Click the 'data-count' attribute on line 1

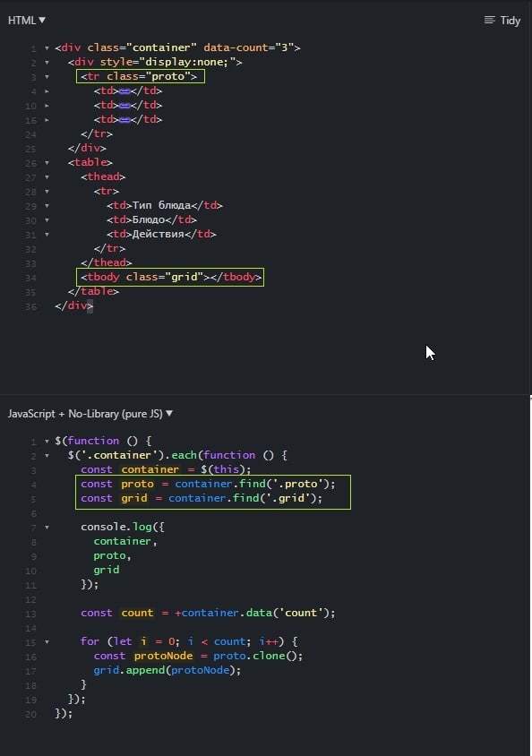coord(236,47)
